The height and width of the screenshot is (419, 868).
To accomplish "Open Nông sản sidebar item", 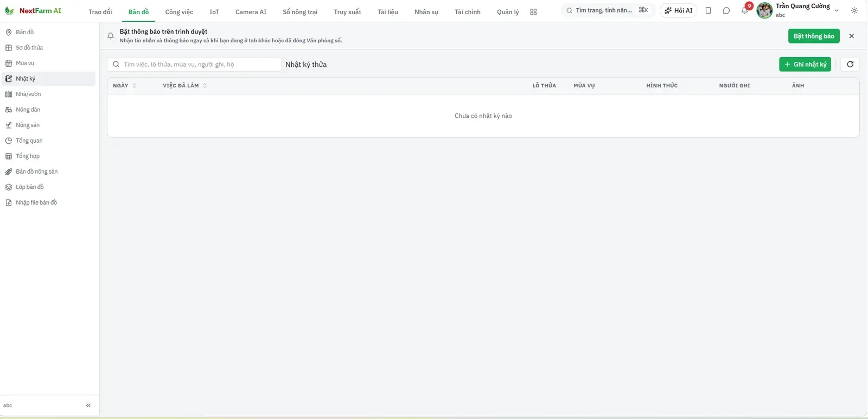I will click(x=49, y=125).
